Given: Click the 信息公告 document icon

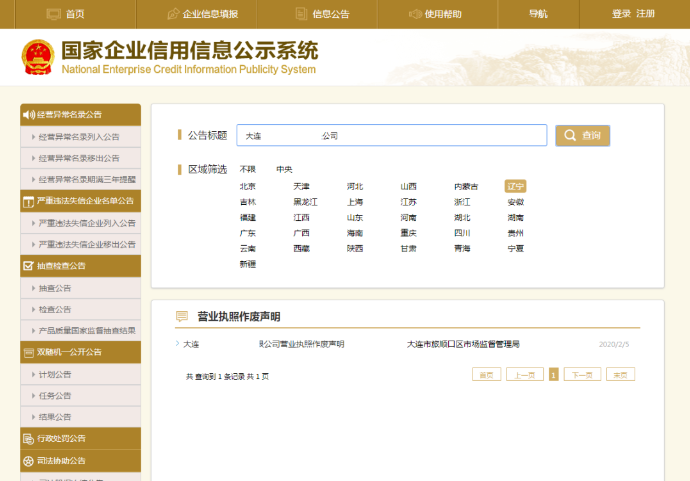Looking at the screenshot, I should click(301, 14).
